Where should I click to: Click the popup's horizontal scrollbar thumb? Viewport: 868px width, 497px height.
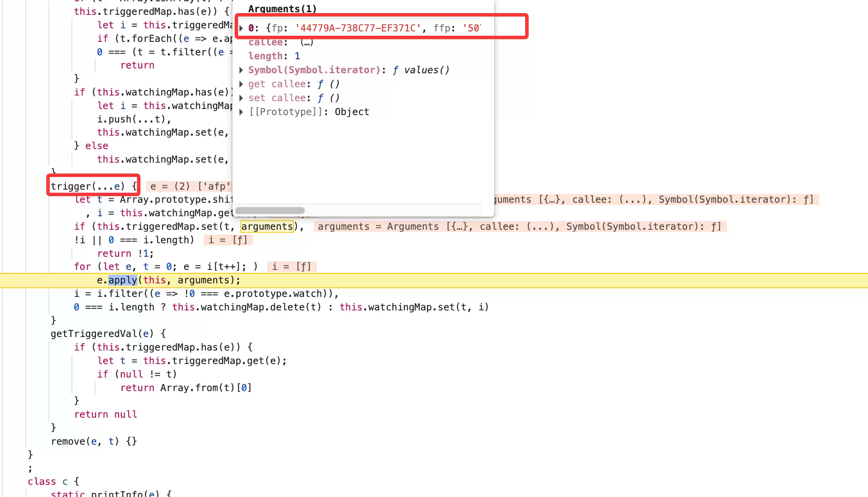point(270,211)
